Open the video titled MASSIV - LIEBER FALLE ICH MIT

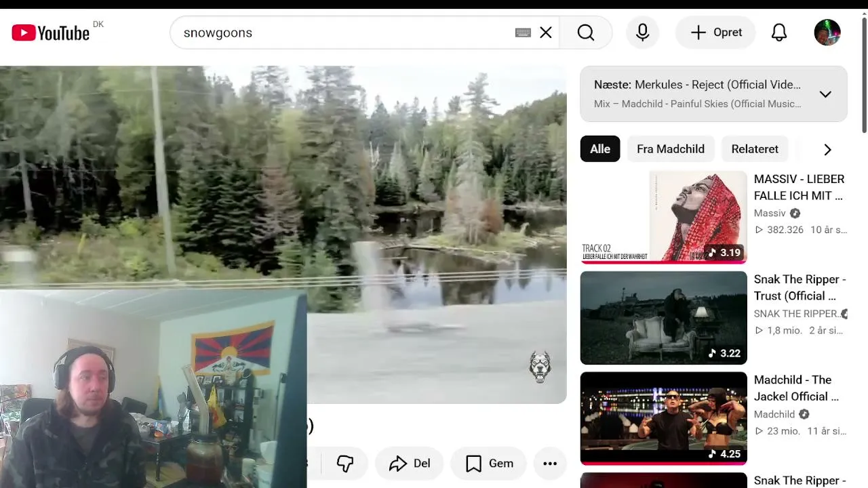pyautogui.click(x=800, y=187)
